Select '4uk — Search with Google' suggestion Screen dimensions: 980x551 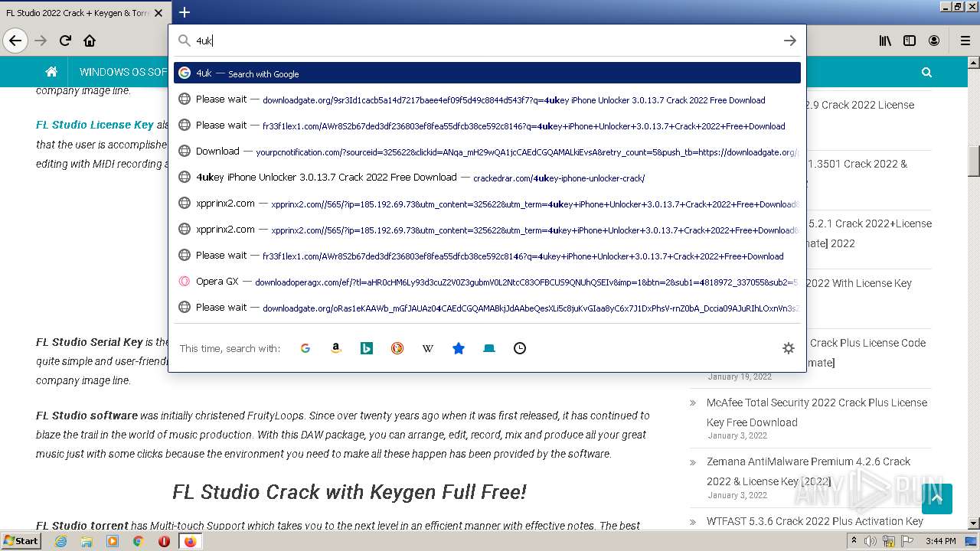pos(487,73)
